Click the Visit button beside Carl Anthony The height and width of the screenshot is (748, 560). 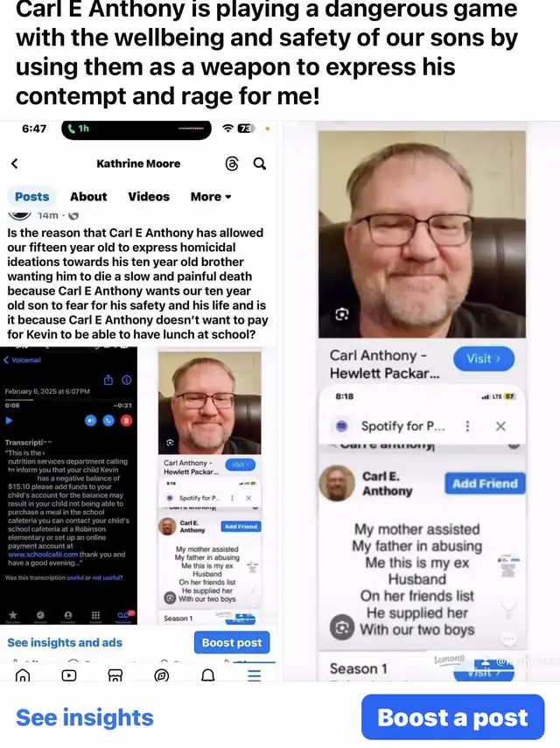click(484, 359)
